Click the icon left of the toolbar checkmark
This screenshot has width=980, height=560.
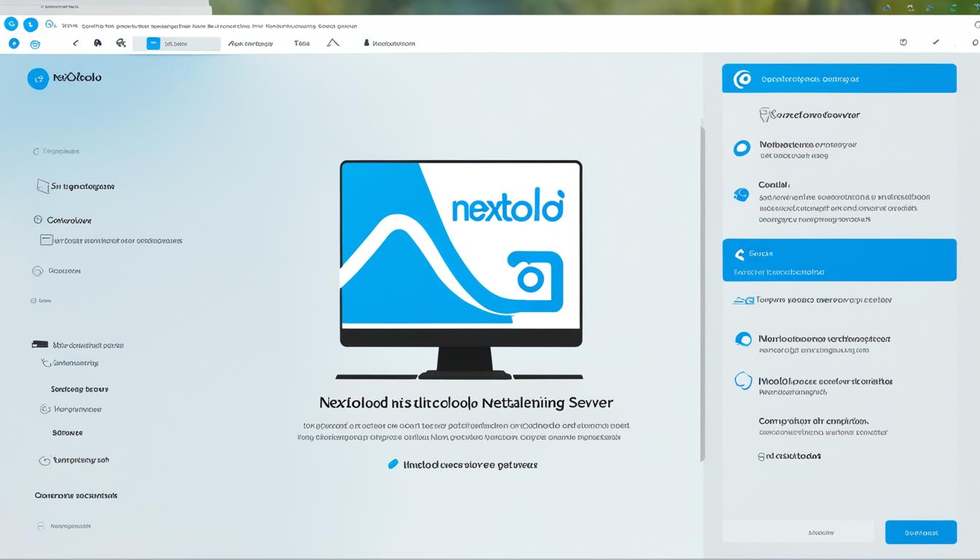pos(903,42)
